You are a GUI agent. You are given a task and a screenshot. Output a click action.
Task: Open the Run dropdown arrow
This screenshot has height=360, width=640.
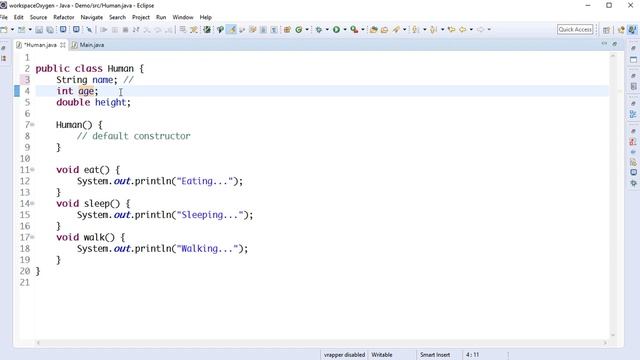[345, 29]
